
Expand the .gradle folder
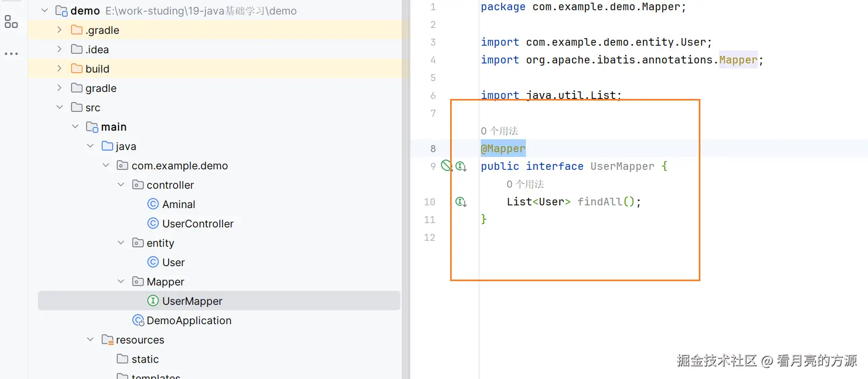[60, 30]
